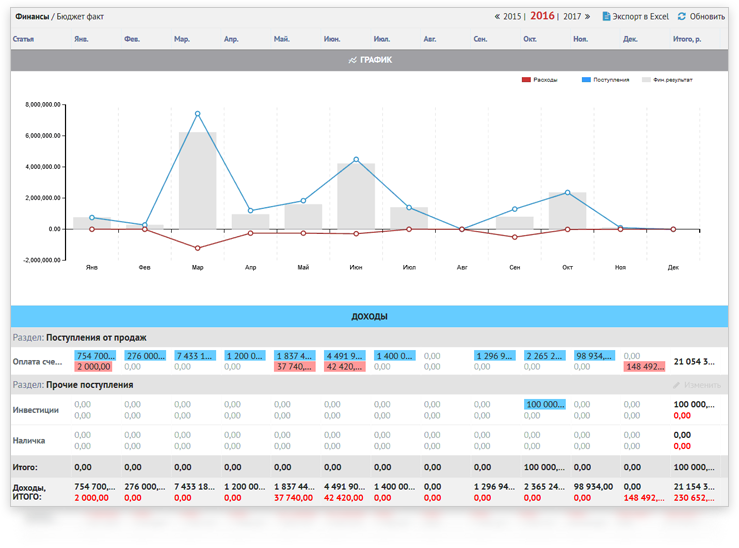Image resolution: width=739 pixels, height=548 pixels.
Task: Switch to year 2017
Action: coord(572,17)
